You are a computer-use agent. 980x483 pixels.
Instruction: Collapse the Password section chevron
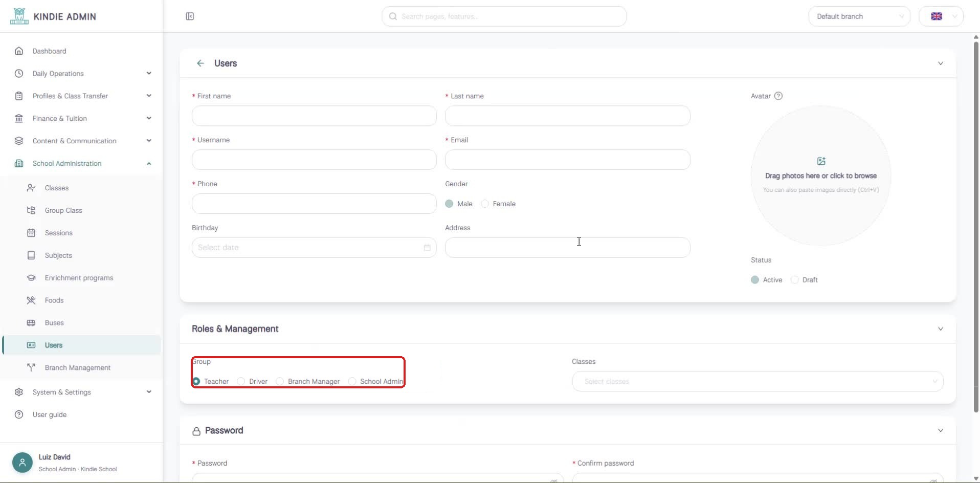941,431
